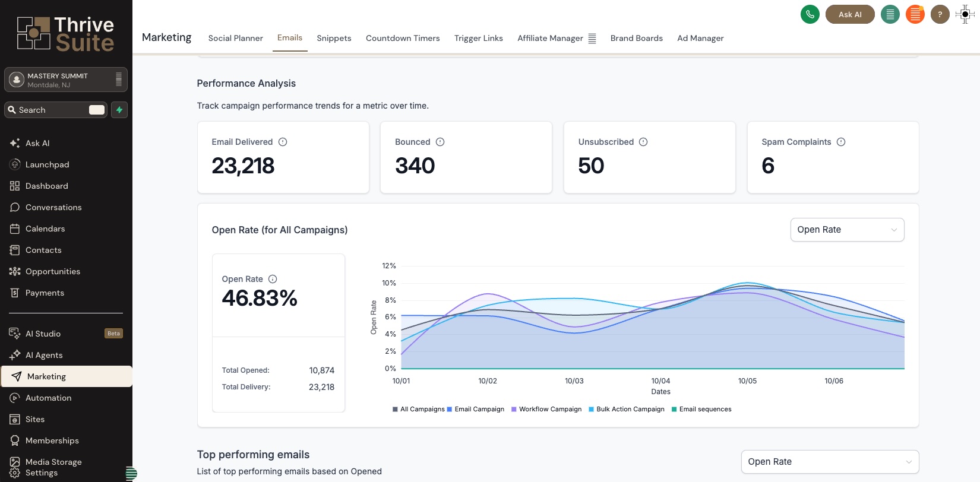The image size is (980, 482).
Task: Click the sidebar Search field
Action: click(x=56, y=110)
